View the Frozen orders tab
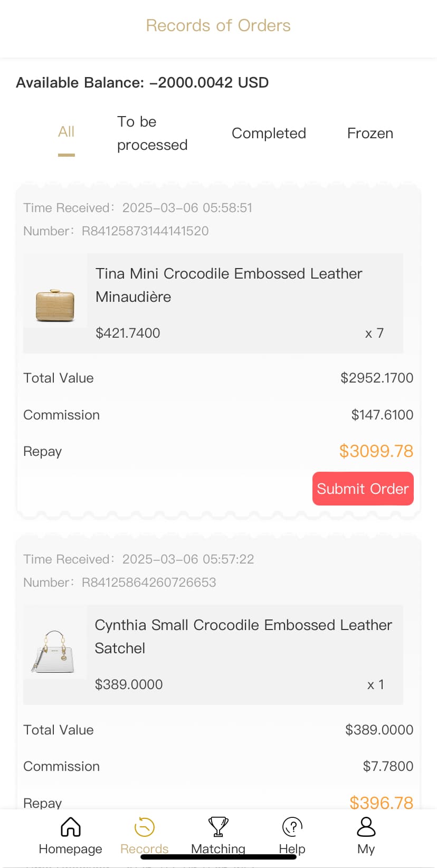 pyautogui.click(x=370, y=133)
